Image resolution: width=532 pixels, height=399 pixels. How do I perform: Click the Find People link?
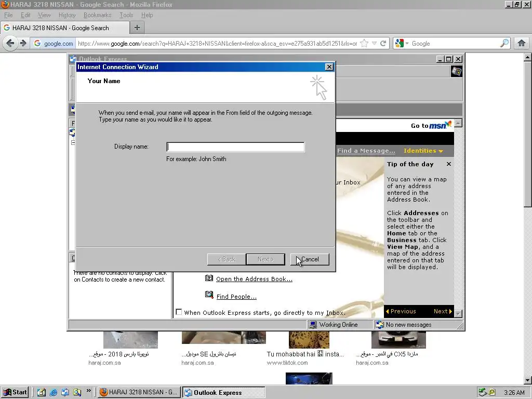(x=236, y=297)
